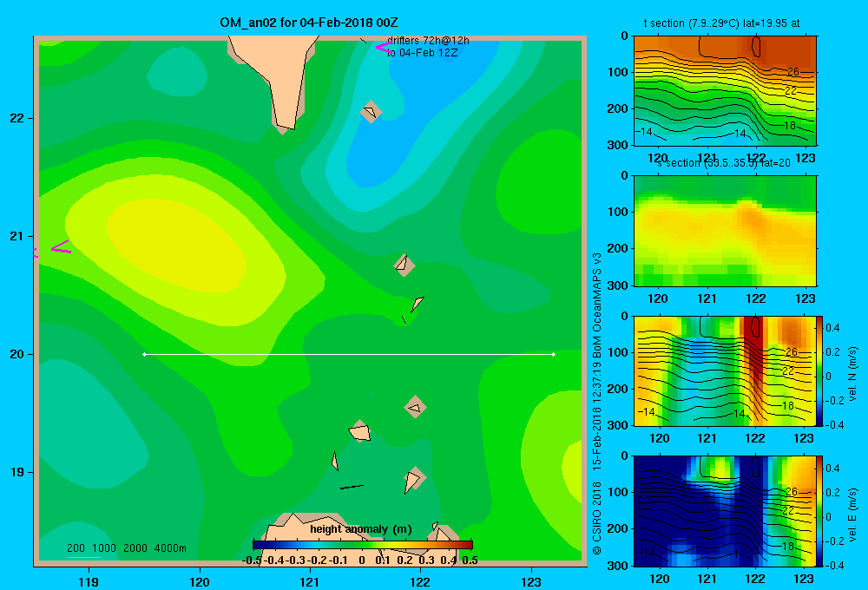Screen dimensions: 868x590
Task: Click the main map latitude label 21
Action: pyautogui.click(x=16, y=236)
